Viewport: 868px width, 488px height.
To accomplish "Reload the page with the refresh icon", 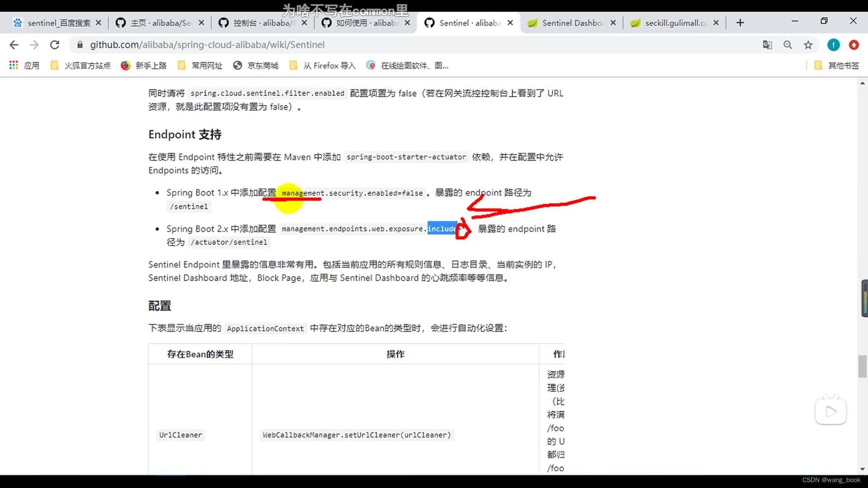I will coord(55,45).
